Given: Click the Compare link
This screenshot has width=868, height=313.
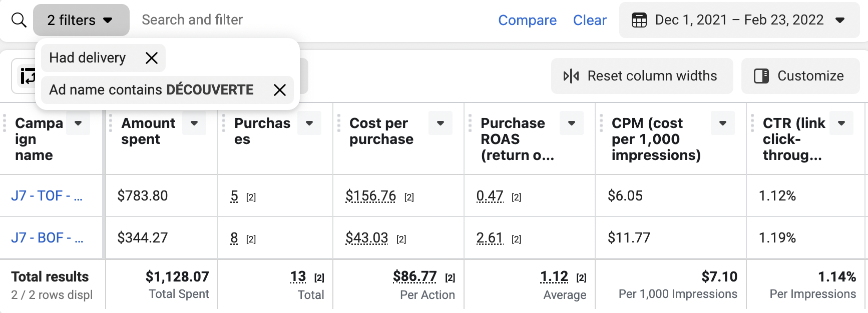Looking at the screenshot, I should [x=527, y=20].
